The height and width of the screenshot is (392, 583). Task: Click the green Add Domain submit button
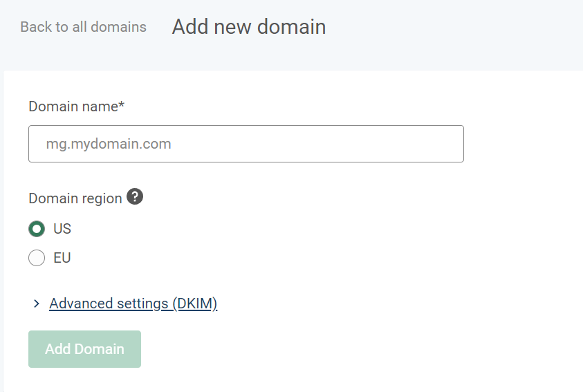pyautogui.click(x=84, y=349)
